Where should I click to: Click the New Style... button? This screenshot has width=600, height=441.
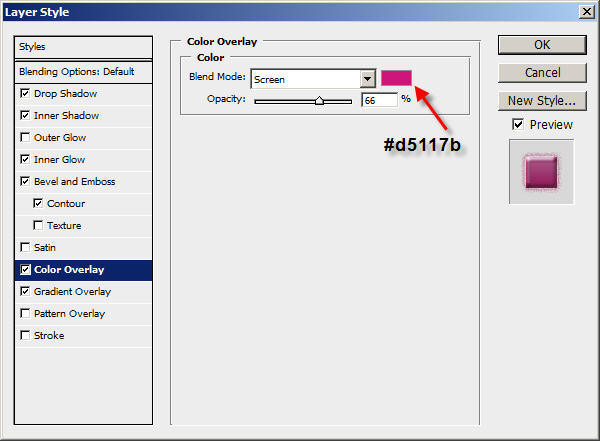point(542,101)
